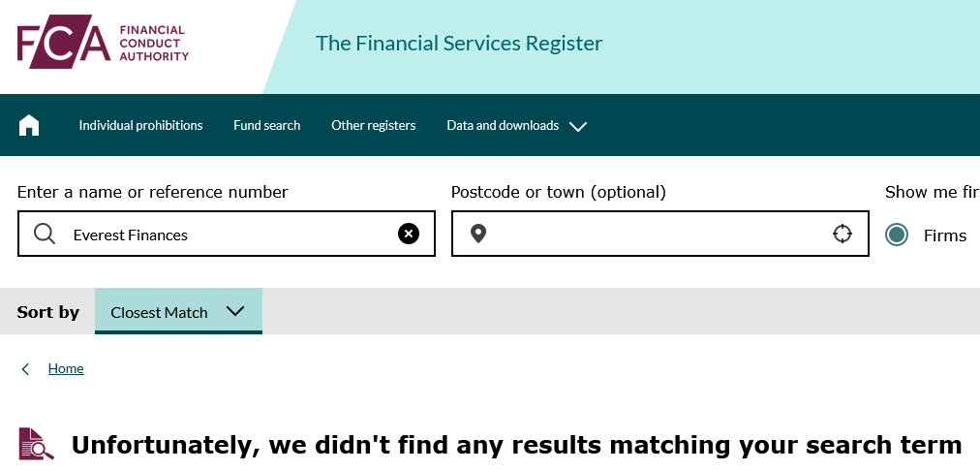Click the back chevron beside Home
980x471 pixels.
25,369
